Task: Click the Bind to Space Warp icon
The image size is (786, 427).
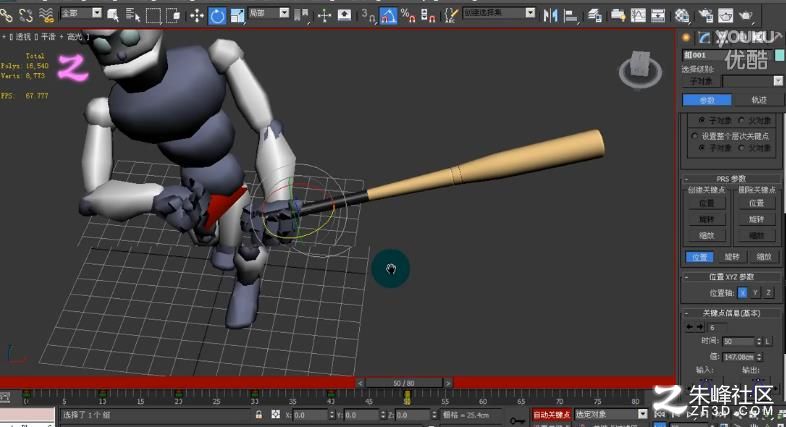Action: pos(46,16)
